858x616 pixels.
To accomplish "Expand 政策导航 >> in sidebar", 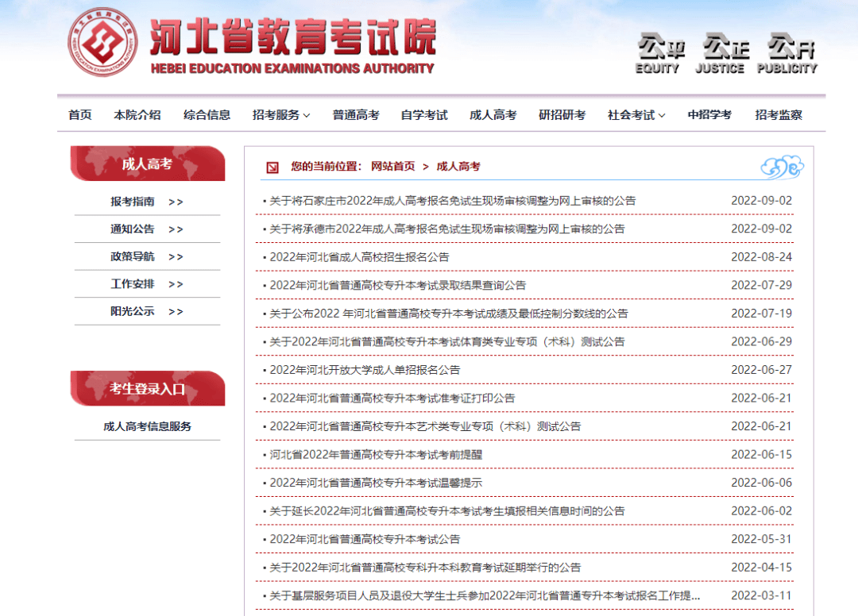I will point(147,256).
